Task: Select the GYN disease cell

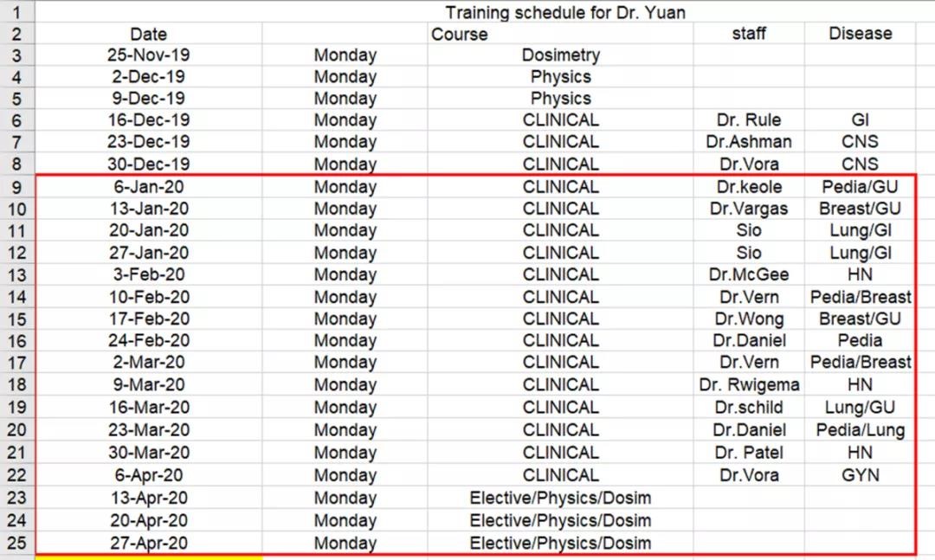Action: coord(860,475)
